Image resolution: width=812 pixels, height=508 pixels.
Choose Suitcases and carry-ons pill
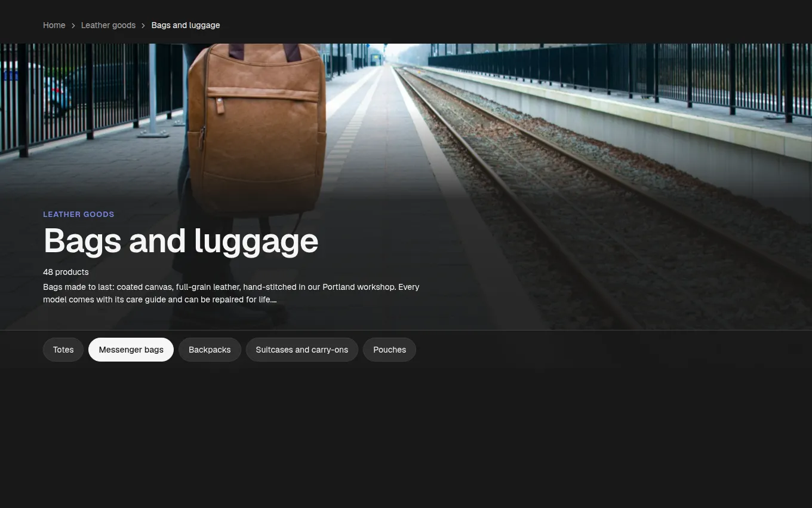click(x=302, y=350)
